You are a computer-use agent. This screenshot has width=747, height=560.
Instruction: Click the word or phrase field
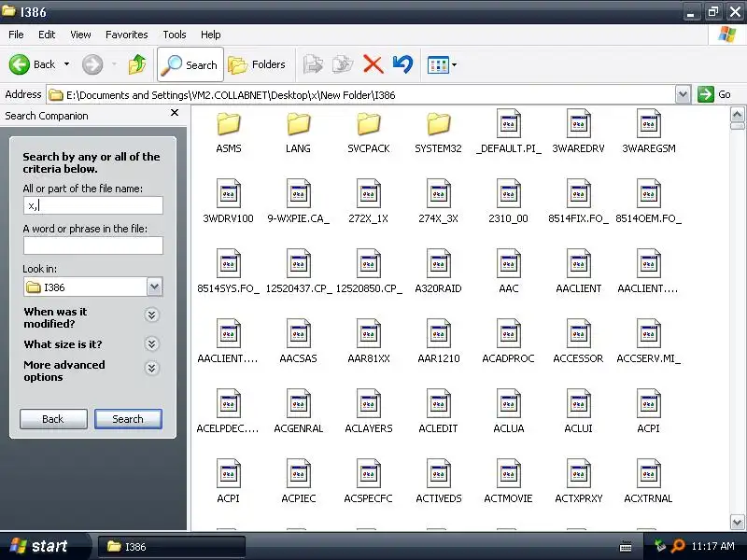(x=93, y=245)
